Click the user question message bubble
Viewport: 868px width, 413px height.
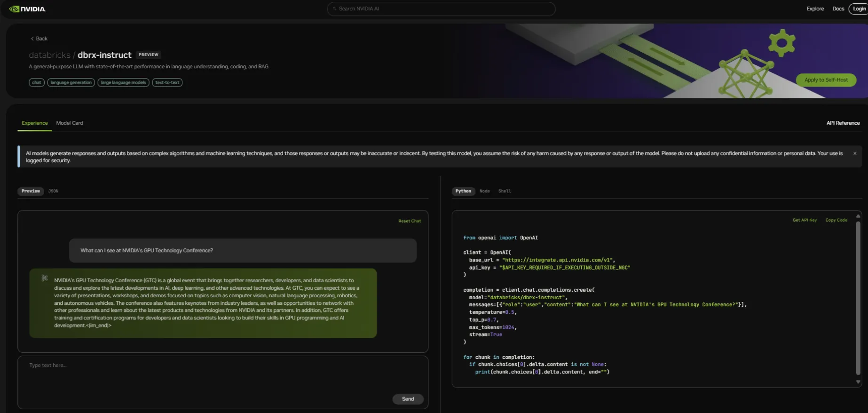click(243, 250)
